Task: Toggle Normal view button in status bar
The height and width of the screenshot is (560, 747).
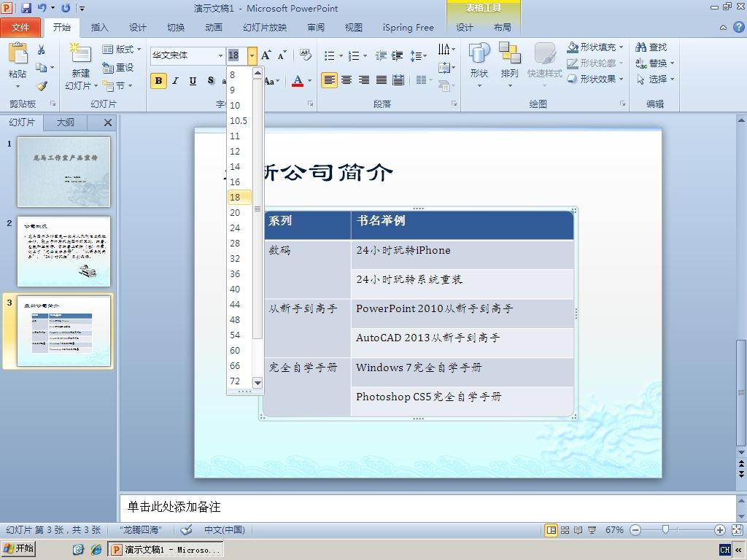Action: 551,530
